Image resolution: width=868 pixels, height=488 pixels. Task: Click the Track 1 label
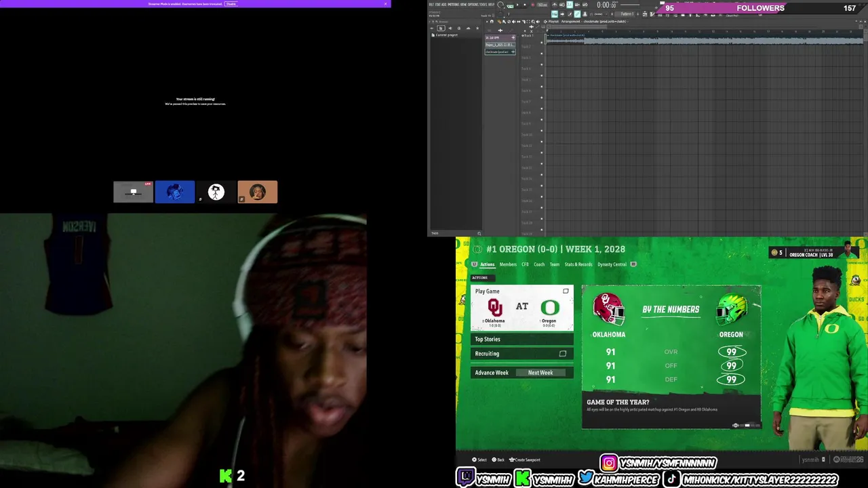coord(528,35)
